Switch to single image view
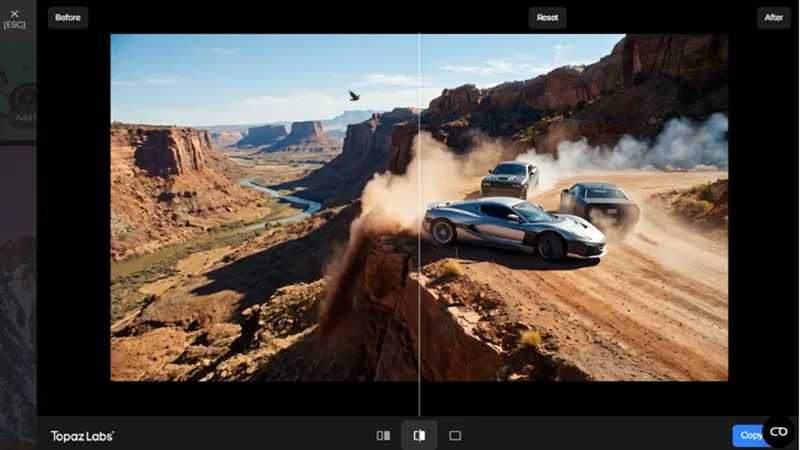The image size is (800, 450). (455, 435)
